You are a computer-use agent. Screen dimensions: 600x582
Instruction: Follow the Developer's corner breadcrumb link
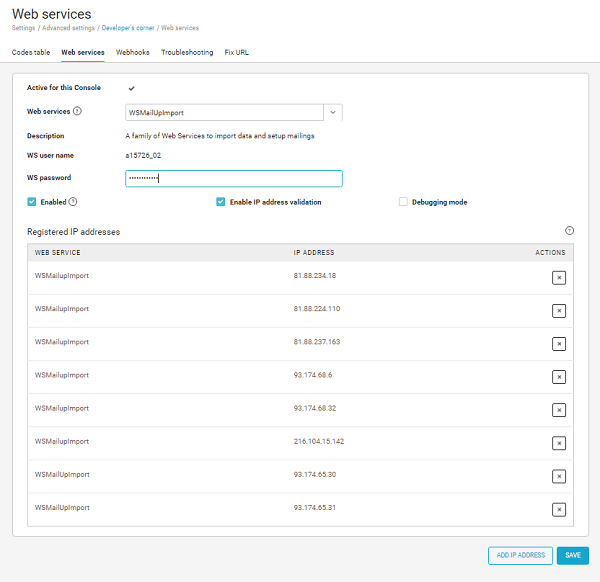(x=129, y=28)
